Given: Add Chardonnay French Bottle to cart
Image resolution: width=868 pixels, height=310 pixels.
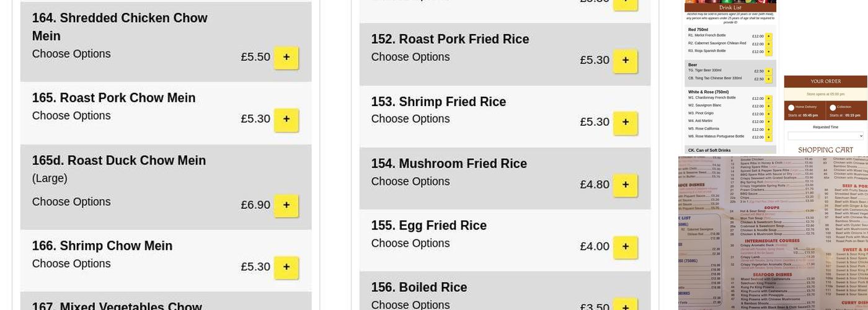Looking at the screenshot, I should [769, 99].
